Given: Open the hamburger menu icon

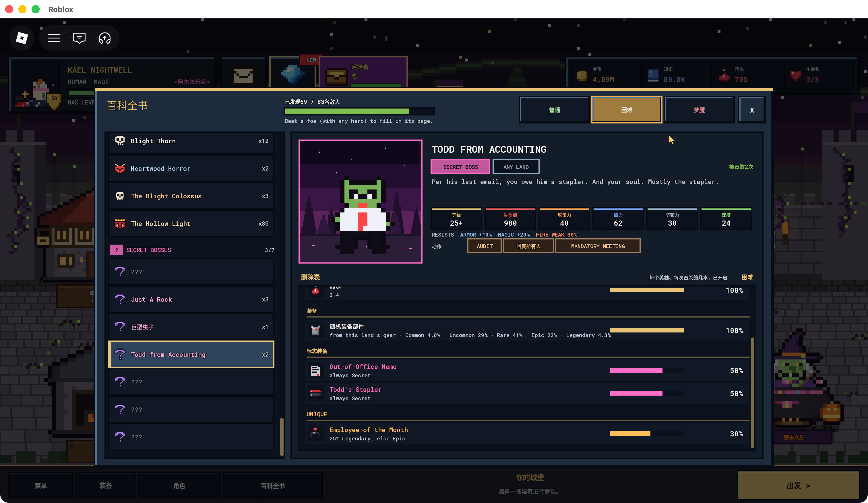Looking at the screenshot, I should [54, 38].
